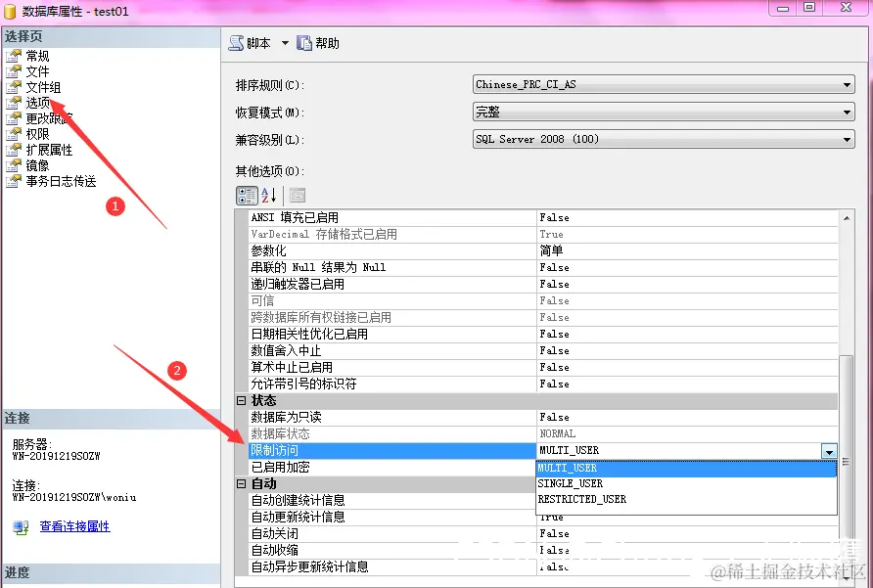Open the 事务日志传送 page

61,181
